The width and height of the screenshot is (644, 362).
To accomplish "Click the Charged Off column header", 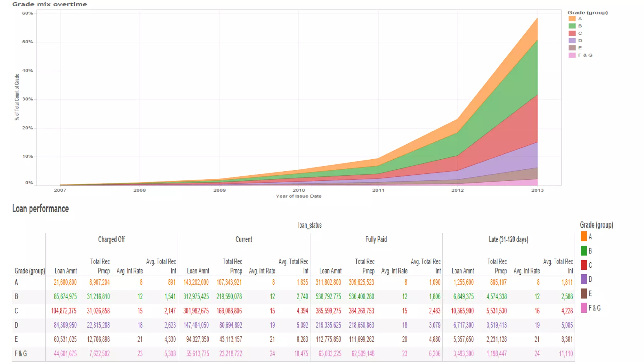I will click(x=111, y=239).
